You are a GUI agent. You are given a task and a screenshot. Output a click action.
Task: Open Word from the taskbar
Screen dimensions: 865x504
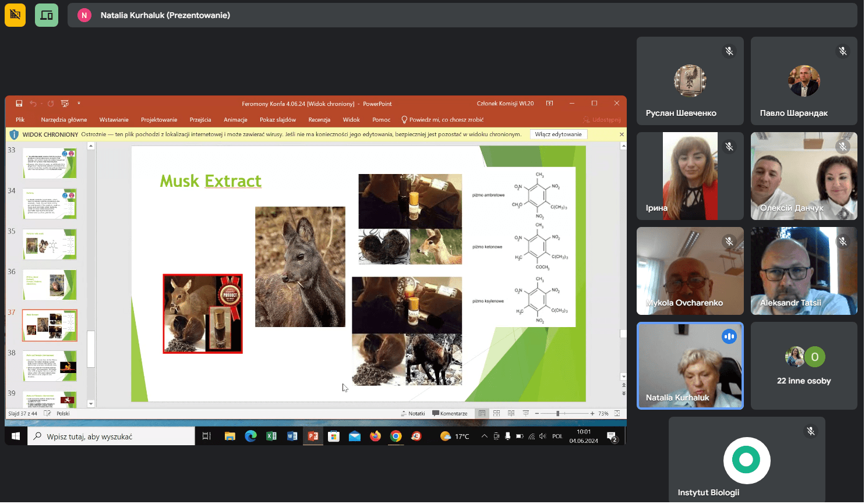pos(292,436)
